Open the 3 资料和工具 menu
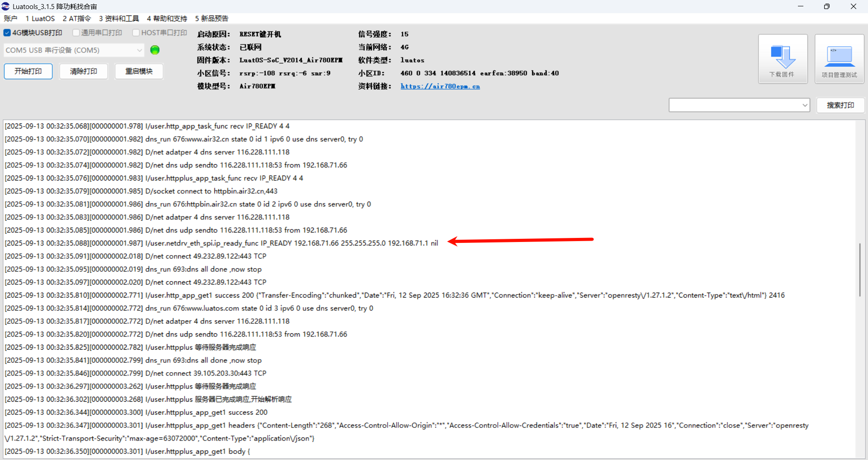 click(119, 19)
